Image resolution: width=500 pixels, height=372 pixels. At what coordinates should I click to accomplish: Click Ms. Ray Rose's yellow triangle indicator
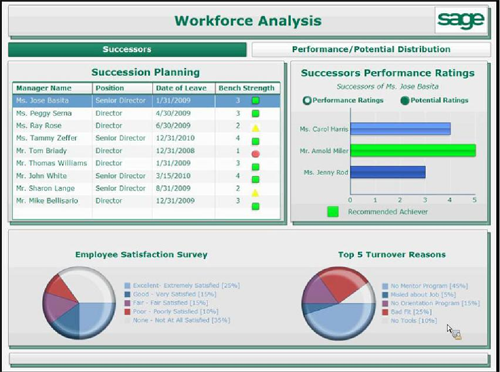(256, 128)
